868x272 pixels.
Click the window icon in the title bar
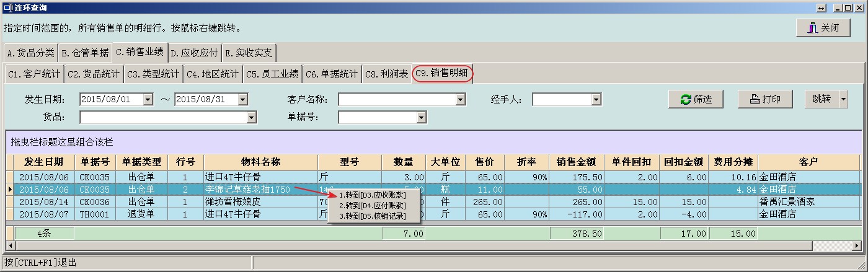pyautogui.click(x=7, y=7)
